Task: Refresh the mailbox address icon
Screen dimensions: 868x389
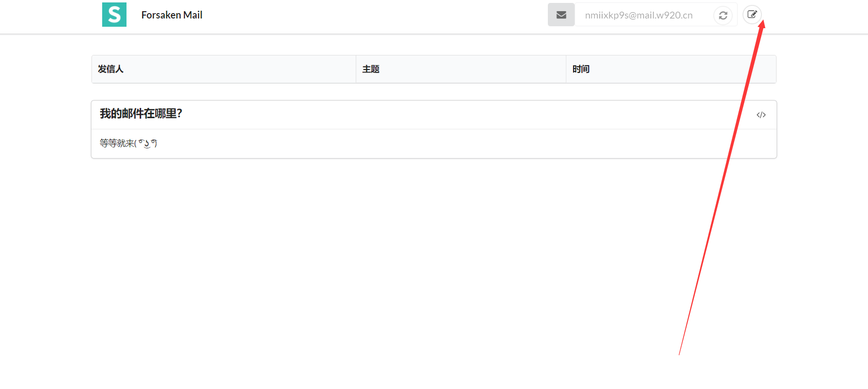Action: click(x=723, y=16)
